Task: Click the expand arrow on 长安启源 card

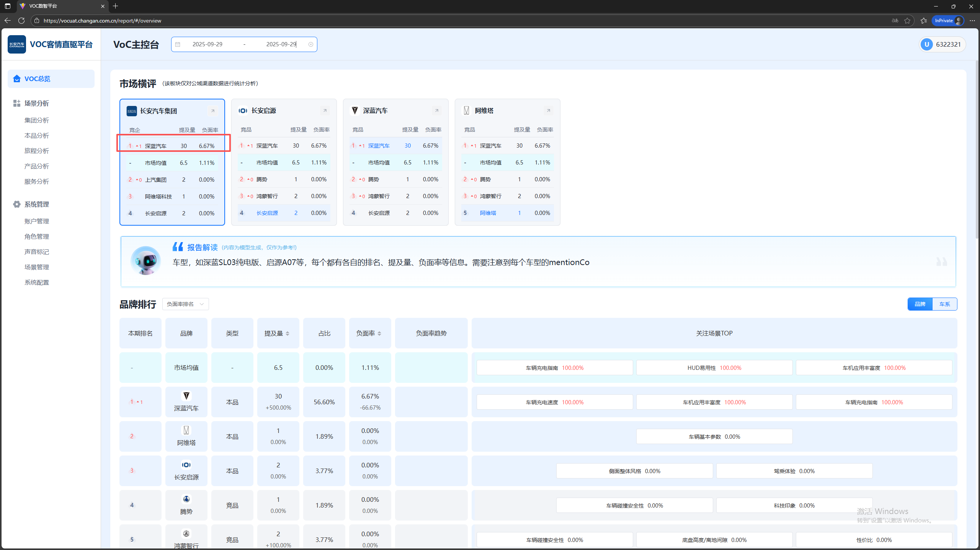Action: tap(325, 111)
